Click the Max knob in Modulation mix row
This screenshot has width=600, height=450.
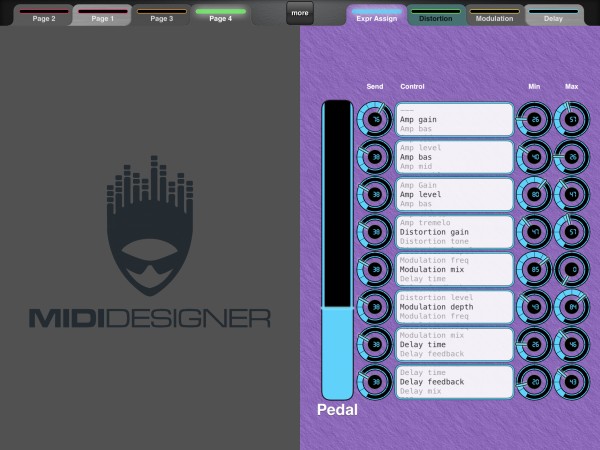(572, 269)
